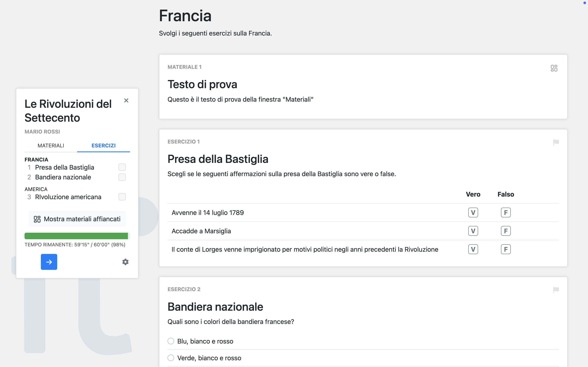Screen dimensions: 588x367
Task: Flag Esercizio 1 with the flag icon
Action: [556, 142]
